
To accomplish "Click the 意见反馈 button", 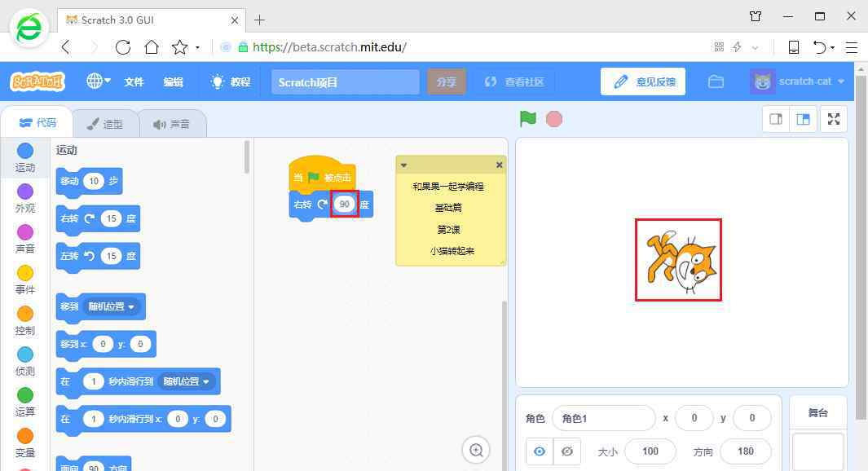I will click(x=643, y=82).
